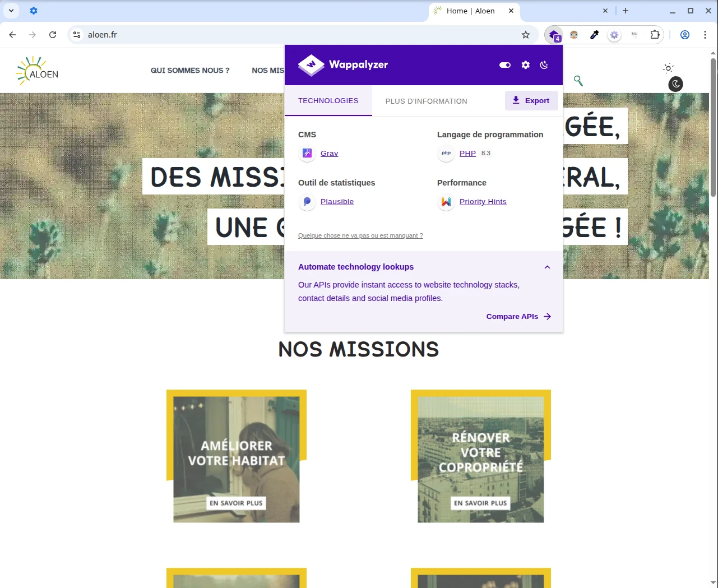Click the Grav logo icon

click(307, 153)
